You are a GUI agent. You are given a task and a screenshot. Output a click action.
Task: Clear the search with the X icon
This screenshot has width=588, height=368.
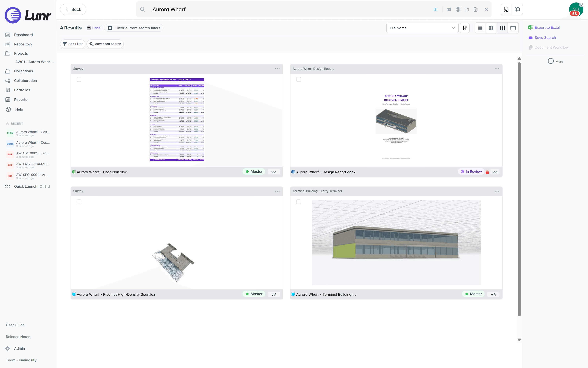(486, 10)
